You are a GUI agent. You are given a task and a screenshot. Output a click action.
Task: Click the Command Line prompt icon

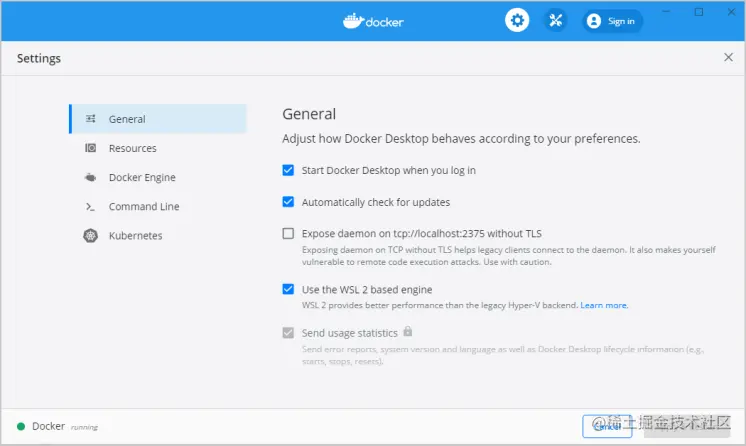[90, 207]
